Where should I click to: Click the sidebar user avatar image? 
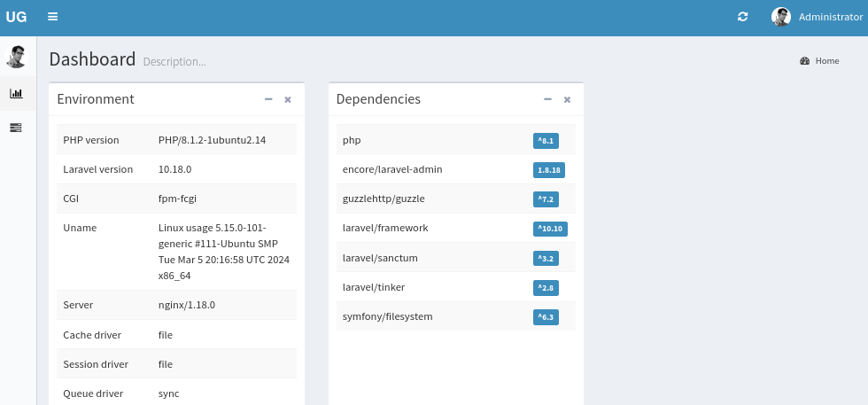(16, 57)
